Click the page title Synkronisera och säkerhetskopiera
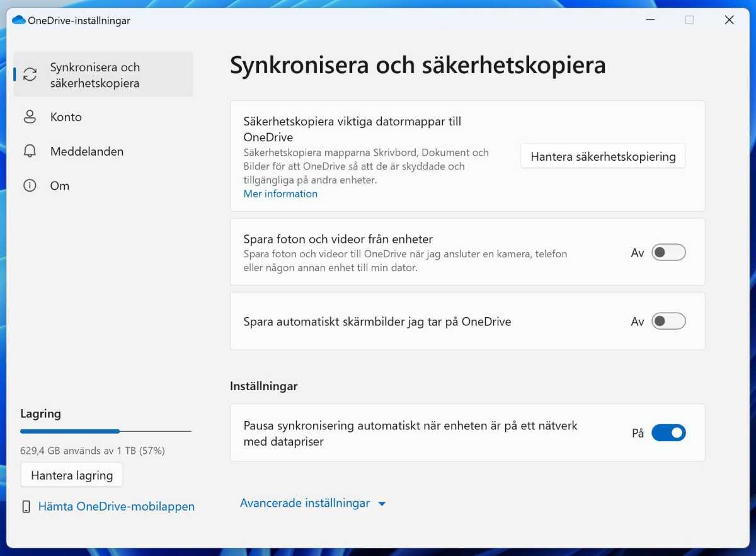The image size is (756, 556). [418, 66]
